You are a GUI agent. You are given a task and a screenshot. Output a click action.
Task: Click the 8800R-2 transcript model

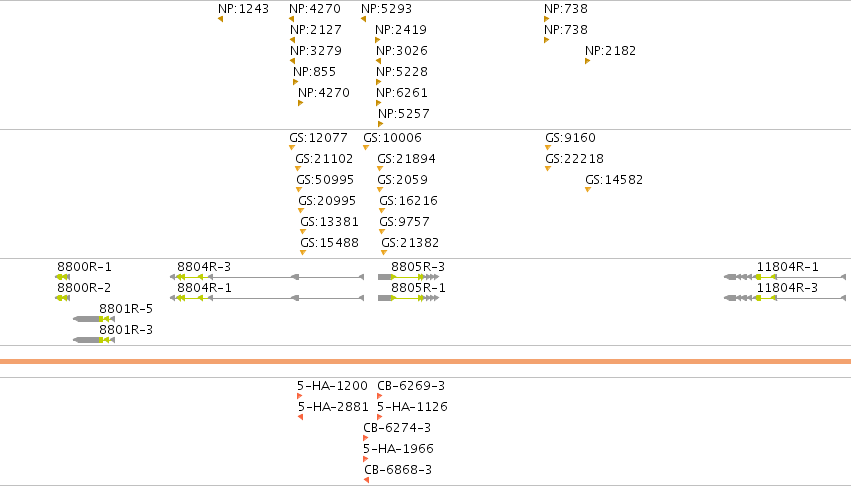coord(62,298)
